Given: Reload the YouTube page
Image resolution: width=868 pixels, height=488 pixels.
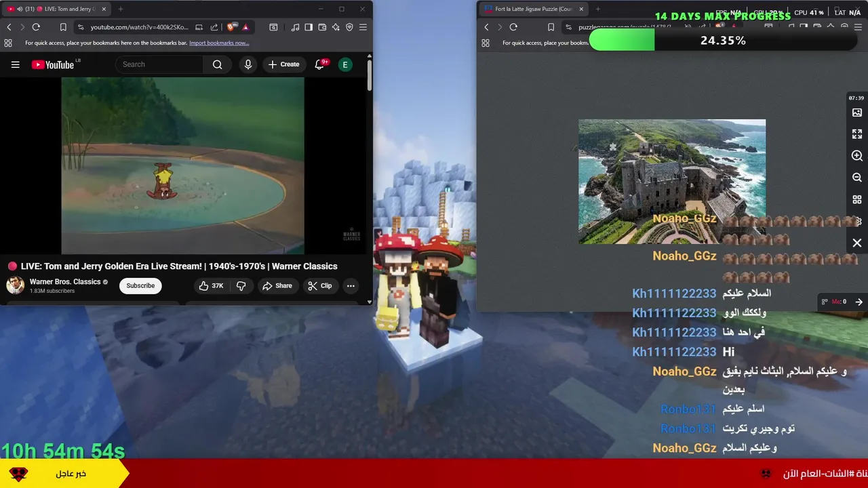Looking at the screenshot, I should (36, 27).
